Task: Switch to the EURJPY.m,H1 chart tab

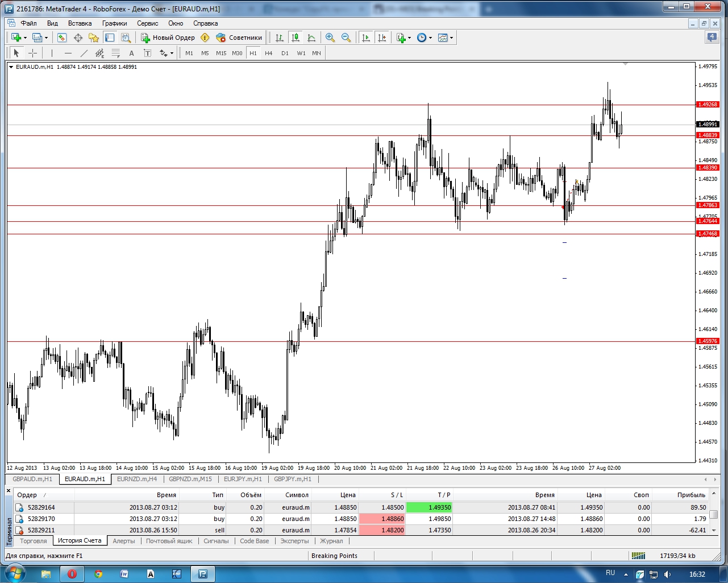Action: coord(243,479)
